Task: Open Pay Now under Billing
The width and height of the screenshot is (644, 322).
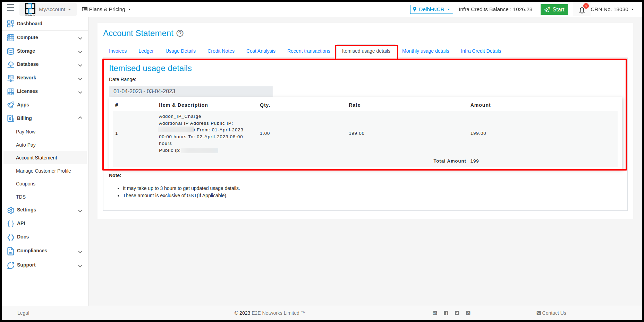Action: click(x=26, y=132)
